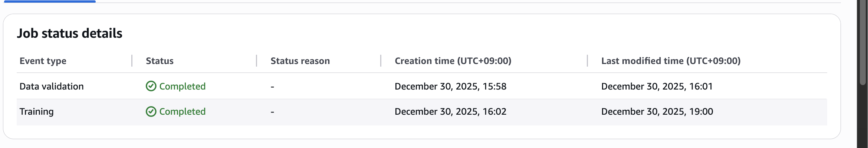
Task: Click the Status reason column header
Action: point(300,61)
